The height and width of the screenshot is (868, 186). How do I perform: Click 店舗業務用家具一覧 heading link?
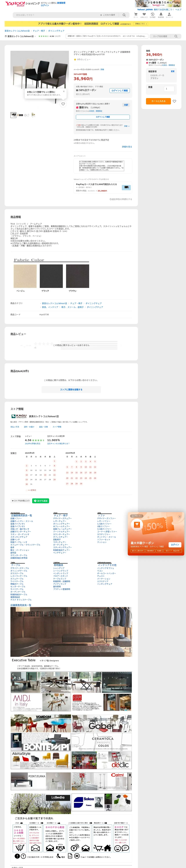tap(21, 605)
